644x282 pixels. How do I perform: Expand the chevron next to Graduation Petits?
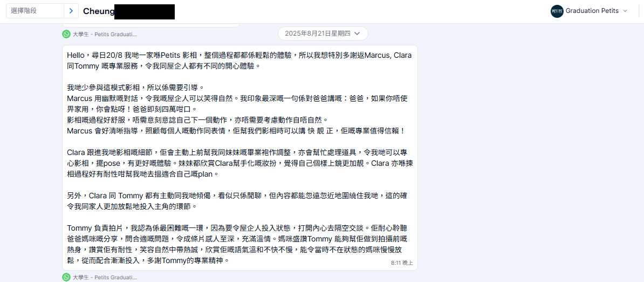click(x=625, y=11)
